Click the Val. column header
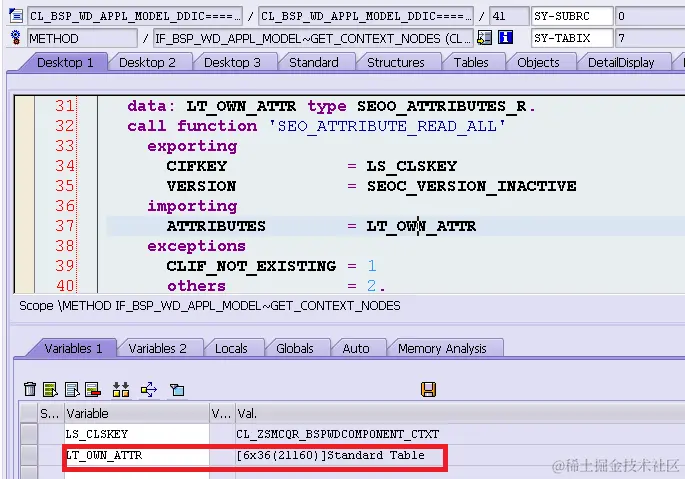 [x=460, y=413]
